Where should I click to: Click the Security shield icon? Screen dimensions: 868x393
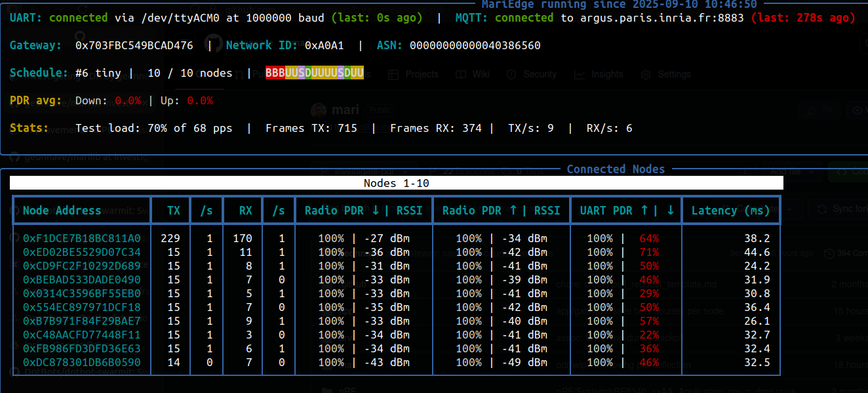(511, 74)
